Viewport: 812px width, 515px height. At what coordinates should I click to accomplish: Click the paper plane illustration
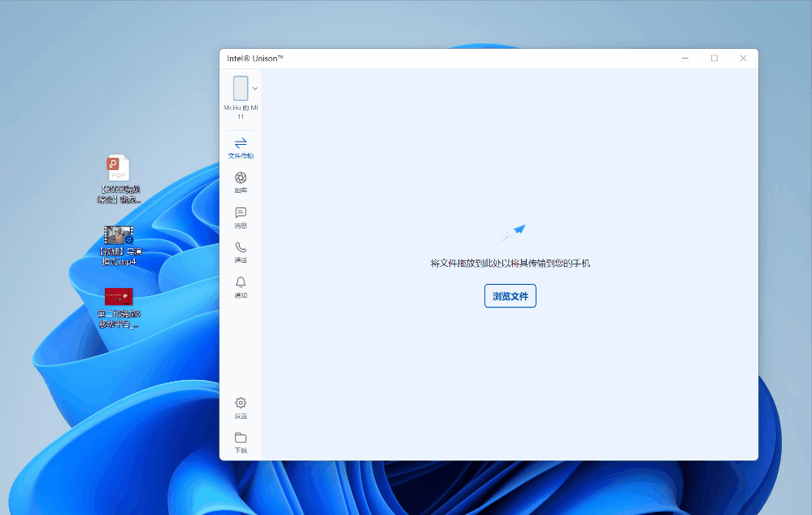pos(512,233)
